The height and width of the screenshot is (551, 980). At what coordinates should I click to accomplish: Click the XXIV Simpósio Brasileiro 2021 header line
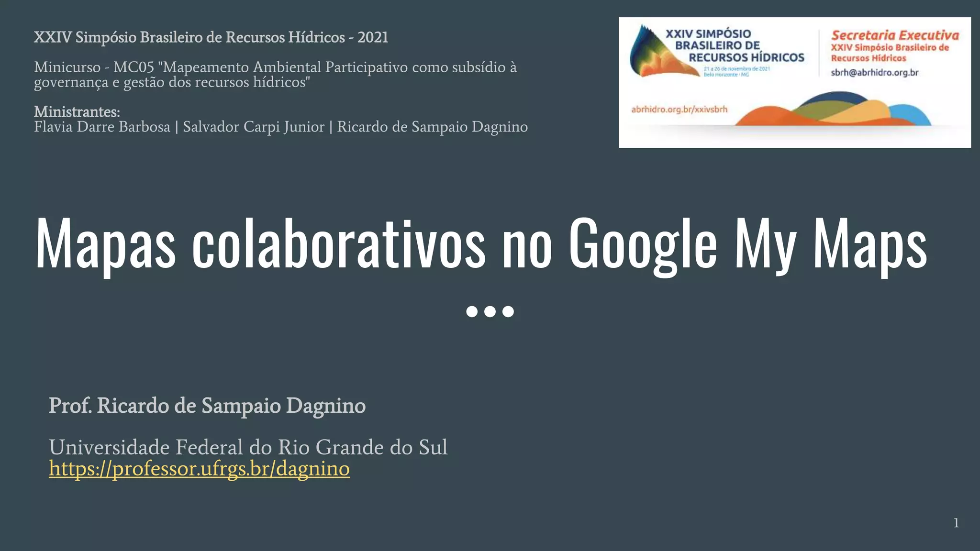point(211,37)
